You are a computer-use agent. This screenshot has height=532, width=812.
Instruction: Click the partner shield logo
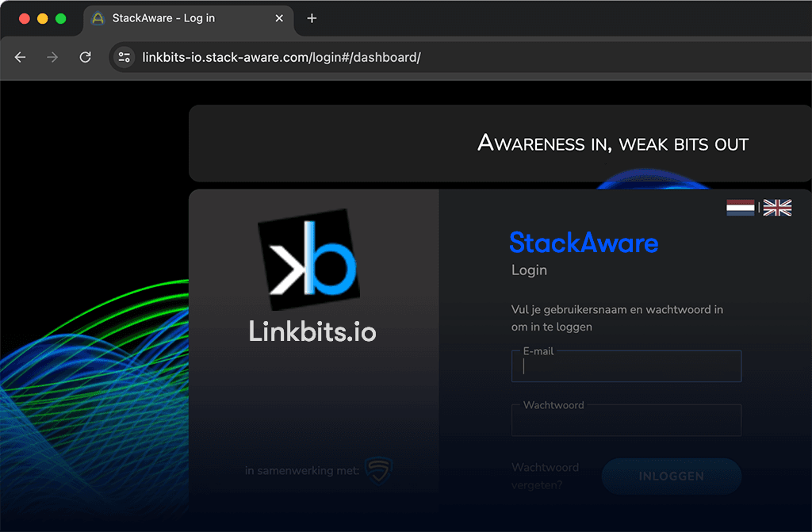tap(378, 470)
